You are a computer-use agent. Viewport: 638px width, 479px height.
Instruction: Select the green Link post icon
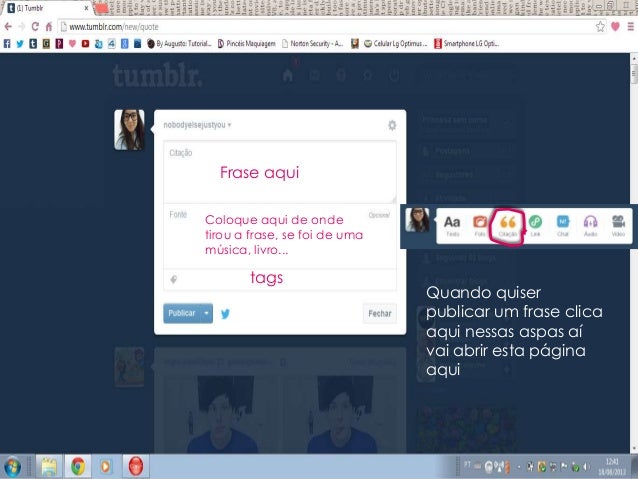(535, 226)
